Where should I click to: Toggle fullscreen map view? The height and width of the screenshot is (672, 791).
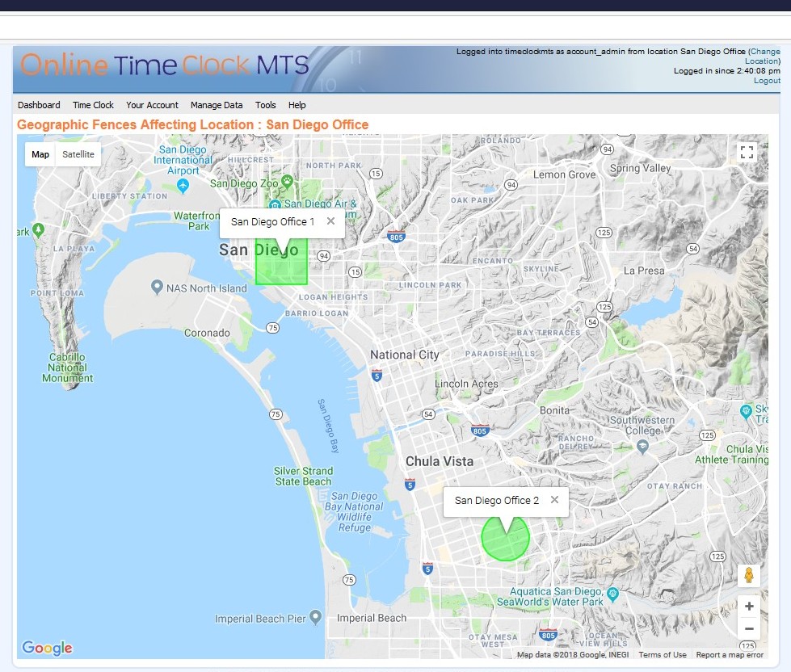[x=747, y=152]
